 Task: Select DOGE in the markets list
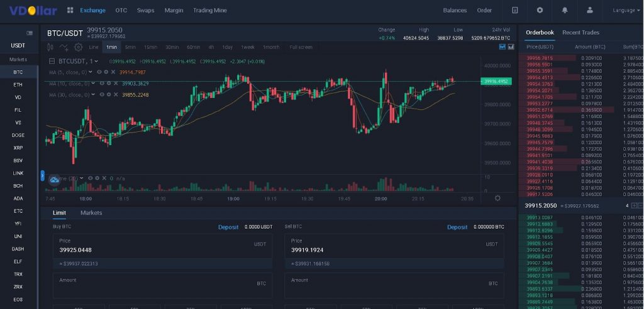coord(18,135)
